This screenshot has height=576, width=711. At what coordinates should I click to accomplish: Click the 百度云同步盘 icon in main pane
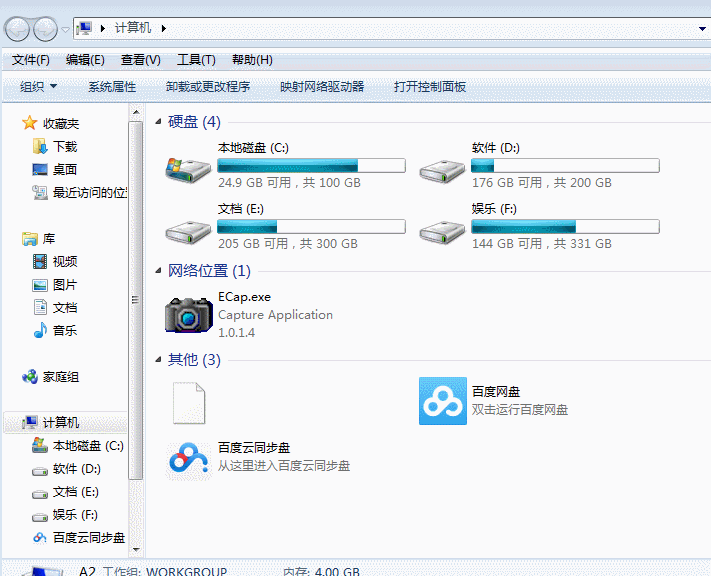click(188, 460)
